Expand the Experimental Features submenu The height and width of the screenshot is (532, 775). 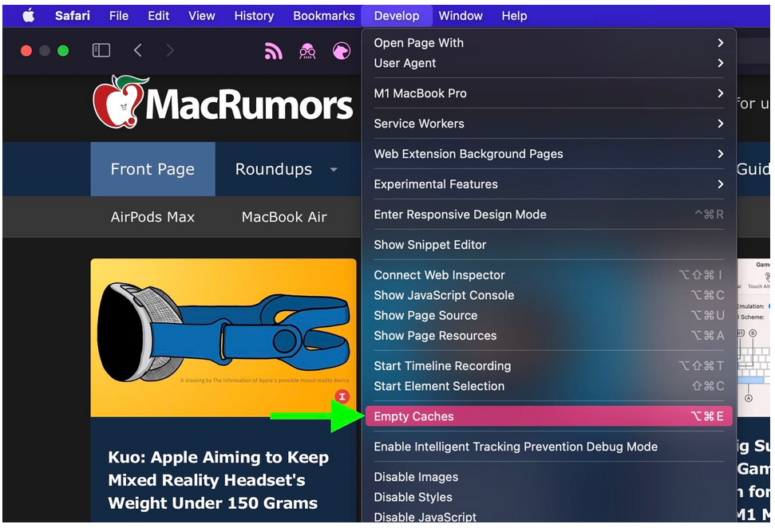(x=548, y=184)
